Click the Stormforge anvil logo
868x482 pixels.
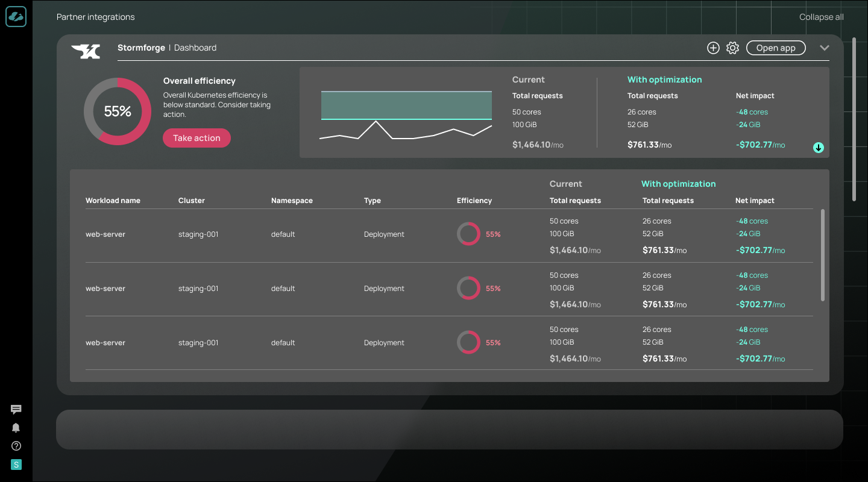click(x=86, y=52)
